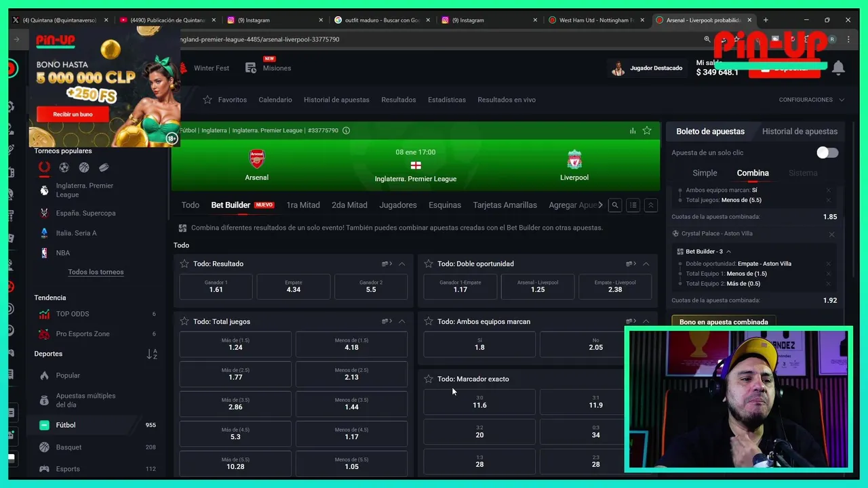Switch to West Ham Utd browser tab

pyautogui.click(x=597, y=20)
